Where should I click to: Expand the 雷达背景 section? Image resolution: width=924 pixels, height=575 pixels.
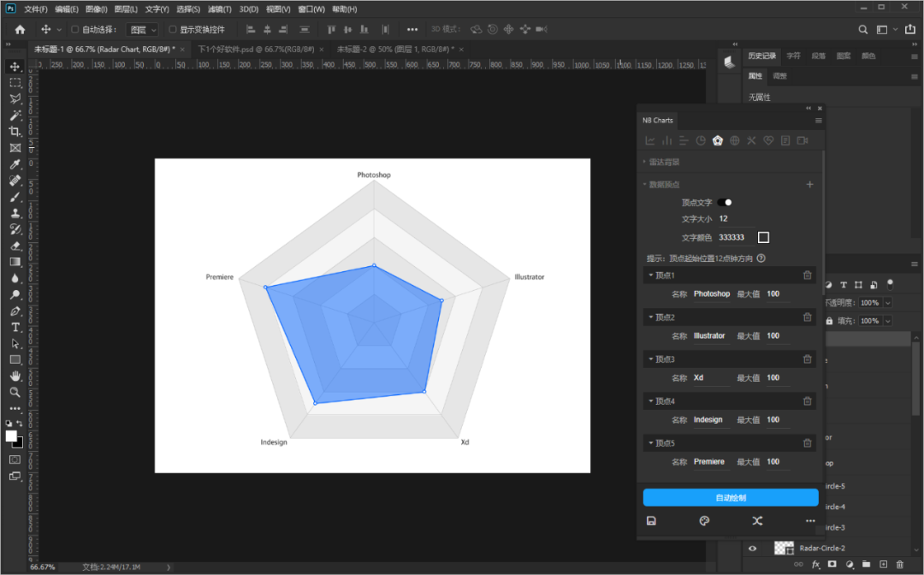coord(664,162)
